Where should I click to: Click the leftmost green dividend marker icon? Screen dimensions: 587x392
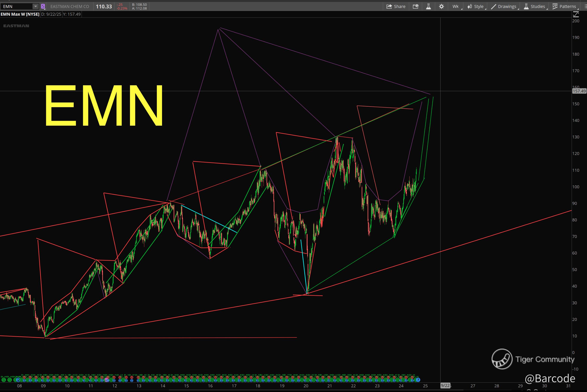(x=4, y=380)
